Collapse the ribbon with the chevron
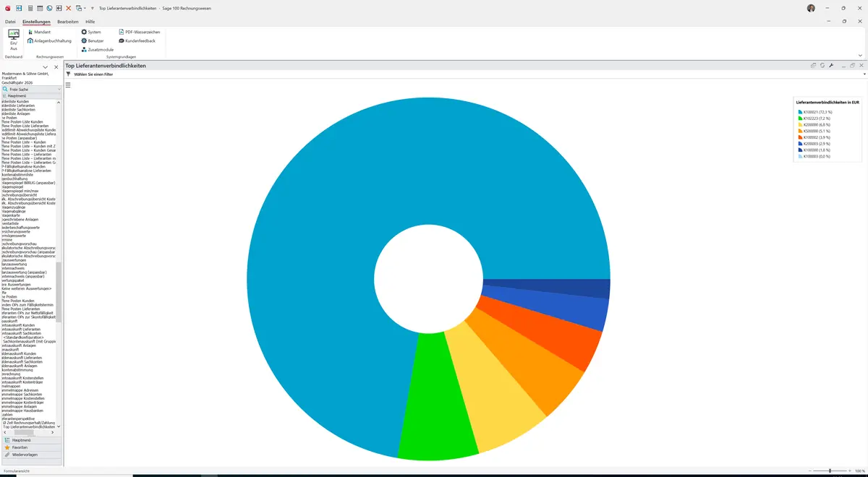 pos(860,55)
